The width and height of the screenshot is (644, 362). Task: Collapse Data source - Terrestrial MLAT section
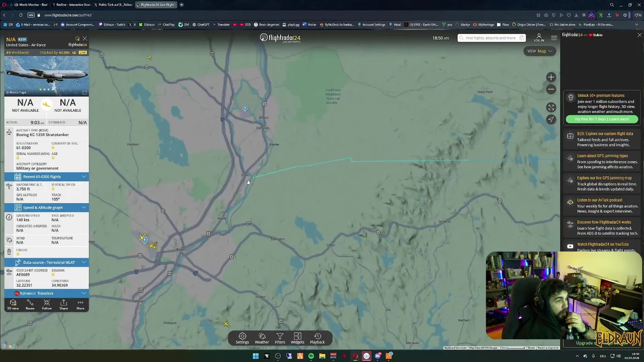(47, 262)
